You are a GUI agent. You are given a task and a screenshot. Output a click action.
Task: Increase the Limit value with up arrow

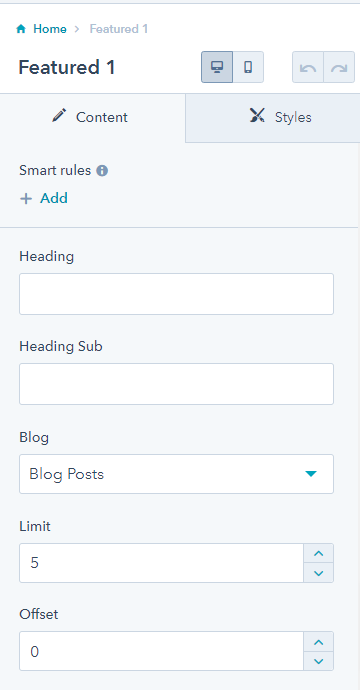coord(319,553)
